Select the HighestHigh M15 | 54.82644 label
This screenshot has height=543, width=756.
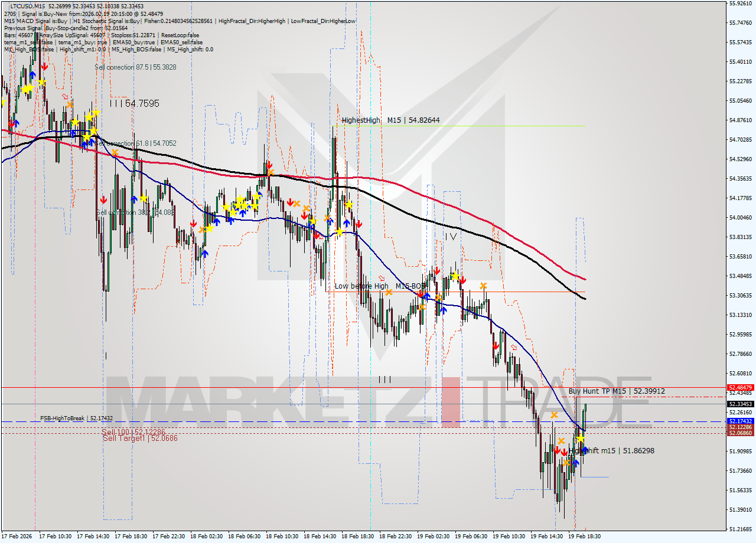390,120
